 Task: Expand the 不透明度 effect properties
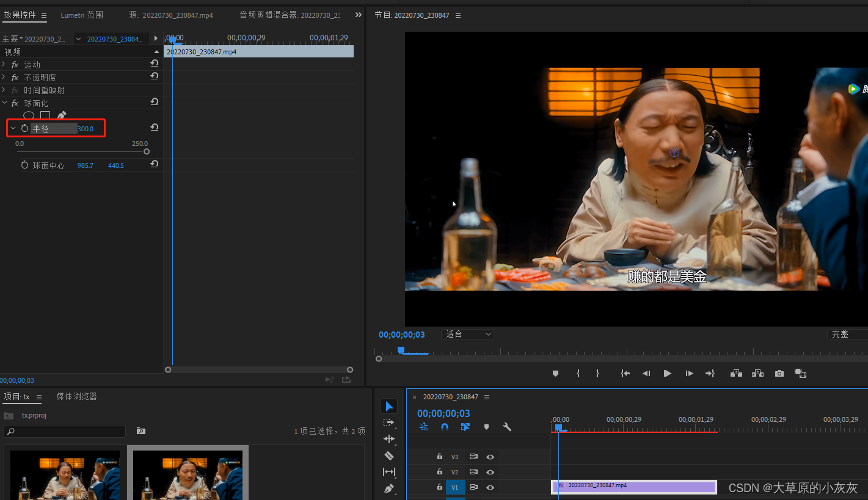point(4,78)
